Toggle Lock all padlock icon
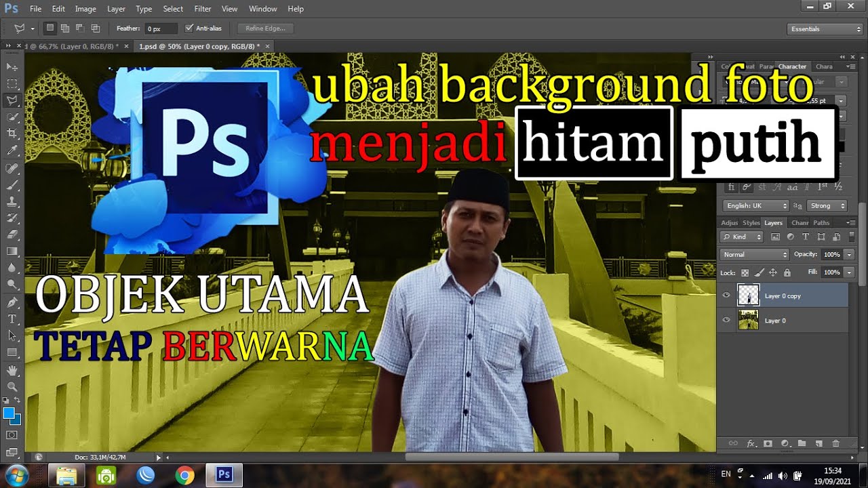868x488 pixels. coord(787,272)
